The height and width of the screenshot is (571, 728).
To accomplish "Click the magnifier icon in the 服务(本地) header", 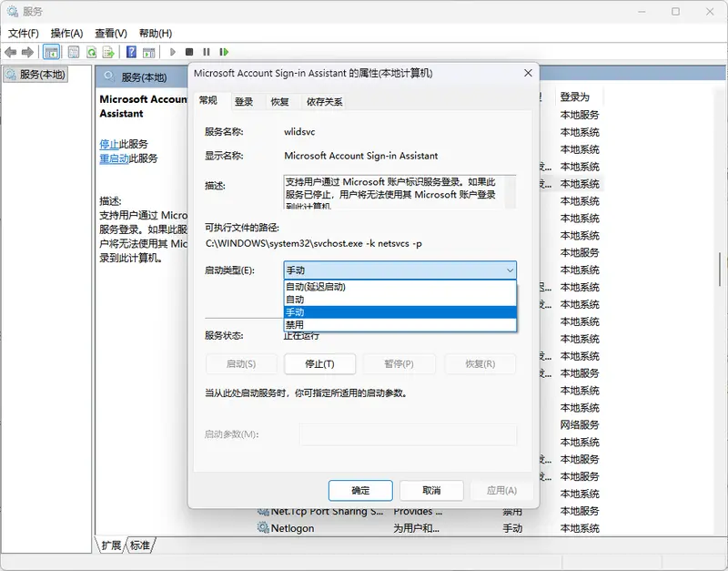I will [109, 76].
